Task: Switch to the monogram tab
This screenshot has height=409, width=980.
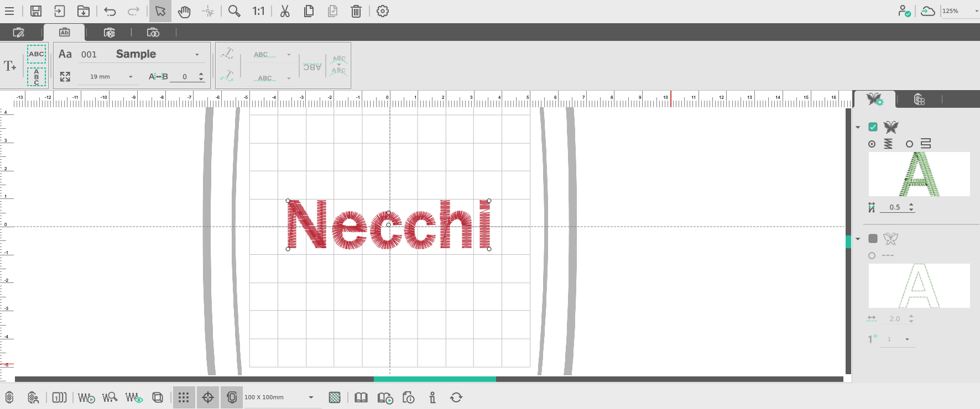Action: 109,33
